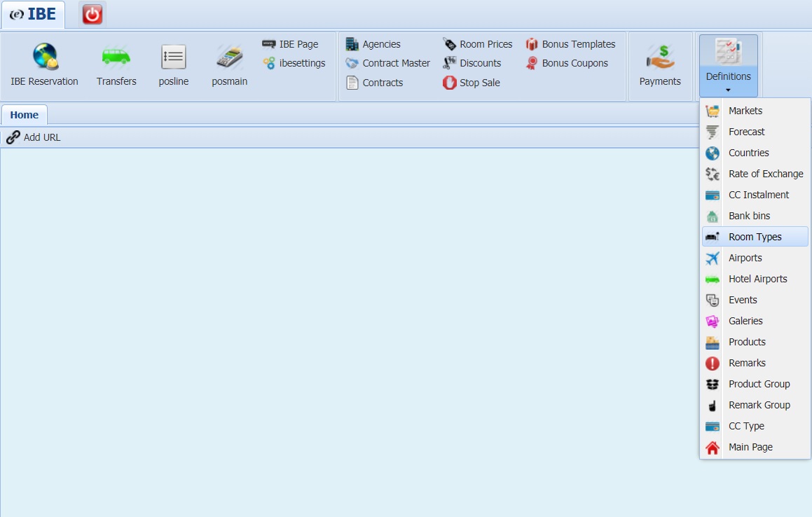Select the IBE ribbon tab
The width and height of the screenshot is (812, 517).
click(x=33, y=14)
